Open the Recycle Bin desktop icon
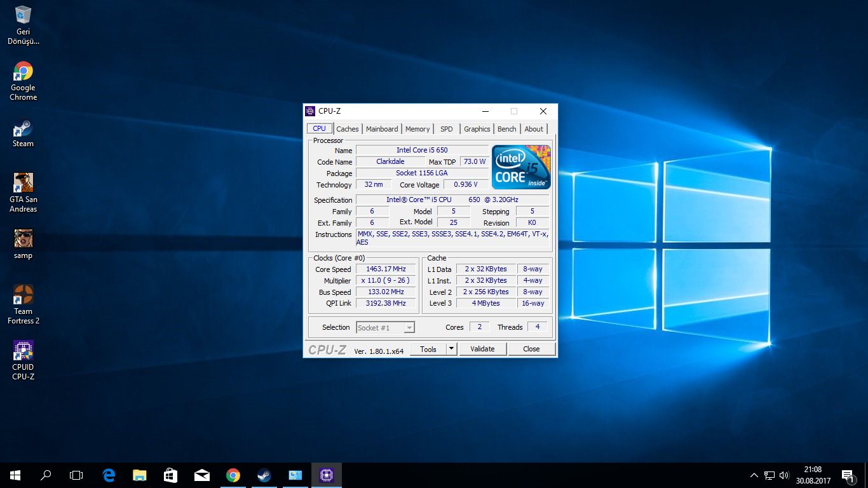 tap(24, 25)
